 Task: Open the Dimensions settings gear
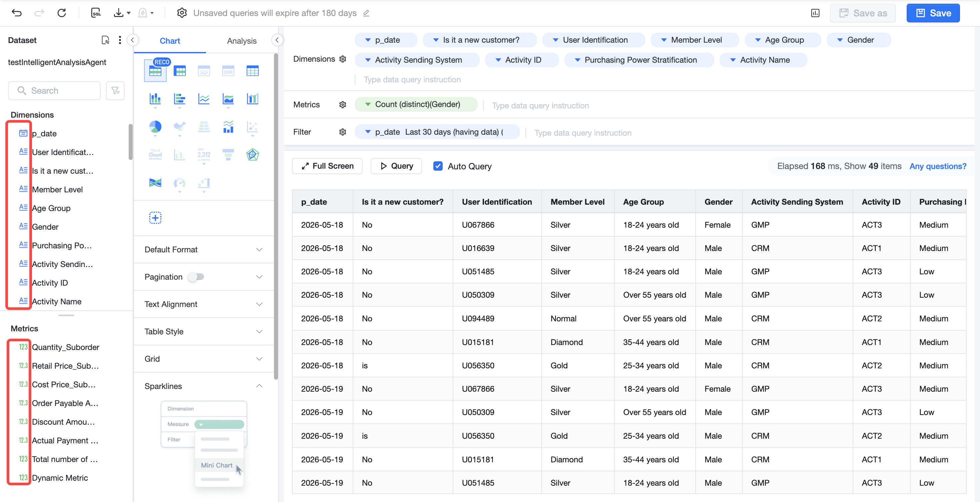click(342, 59)
